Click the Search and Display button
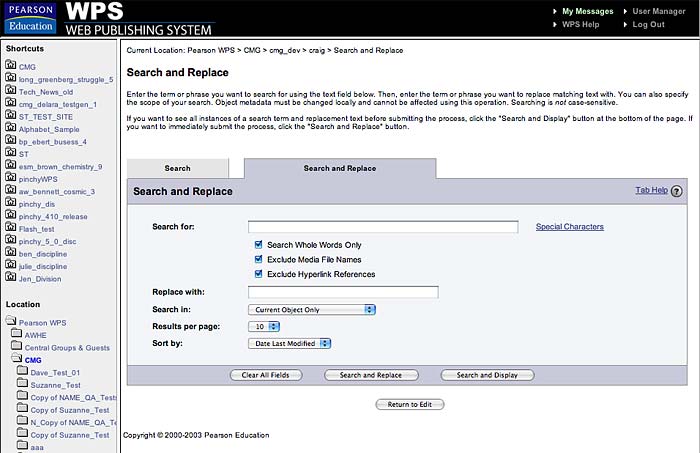Image resolution: width=700 pixels, height=453 pixels. (x=487, y=375)
